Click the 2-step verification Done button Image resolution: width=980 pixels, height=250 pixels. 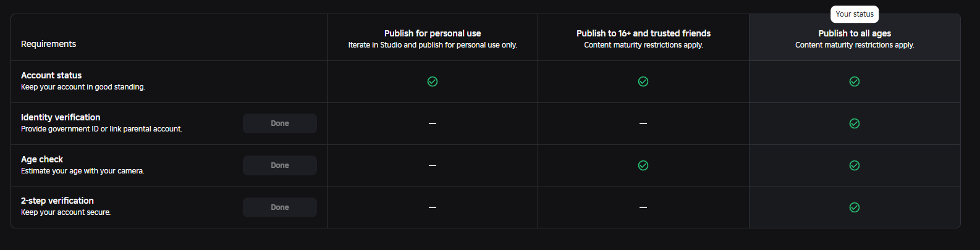[280, 207]
